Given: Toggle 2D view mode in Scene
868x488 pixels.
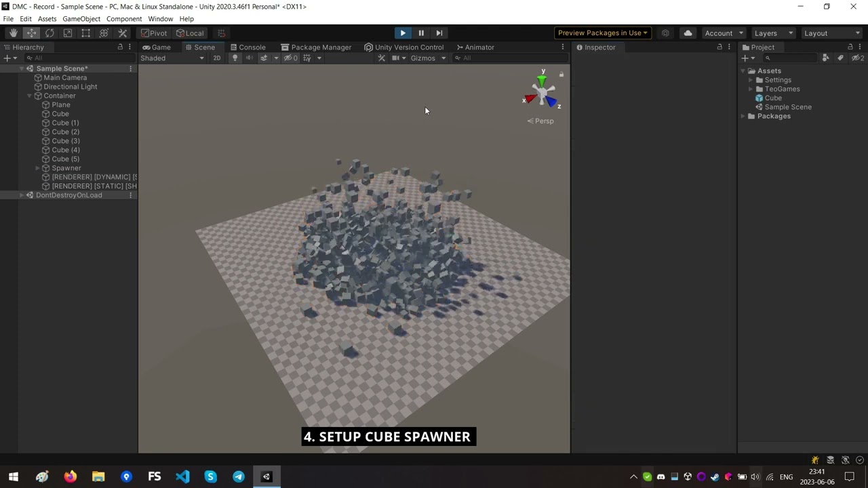Looking at the screenshot, I should click(x=217, y=58).
